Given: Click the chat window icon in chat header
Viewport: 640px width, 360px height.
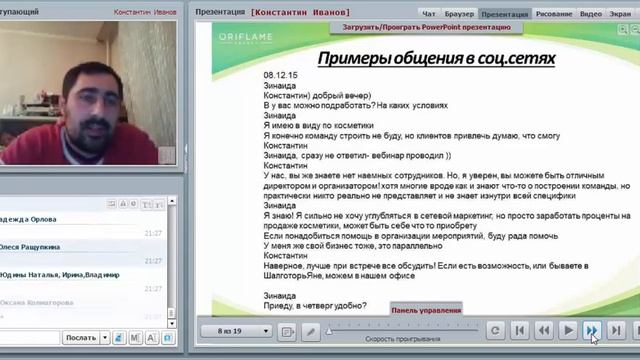Looking at the screenshot, I should click(x=111, y=204).
